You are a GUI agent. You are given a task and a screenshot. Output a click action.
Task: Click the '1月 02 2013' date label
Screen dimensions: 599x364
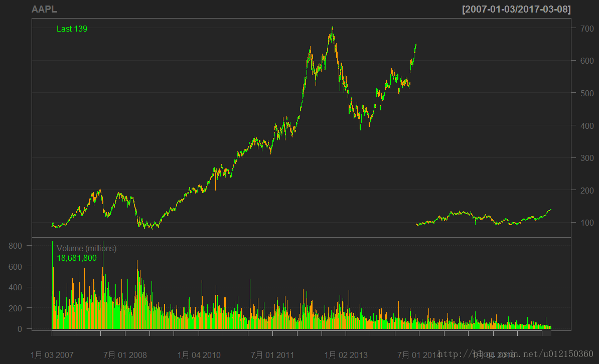346,355
